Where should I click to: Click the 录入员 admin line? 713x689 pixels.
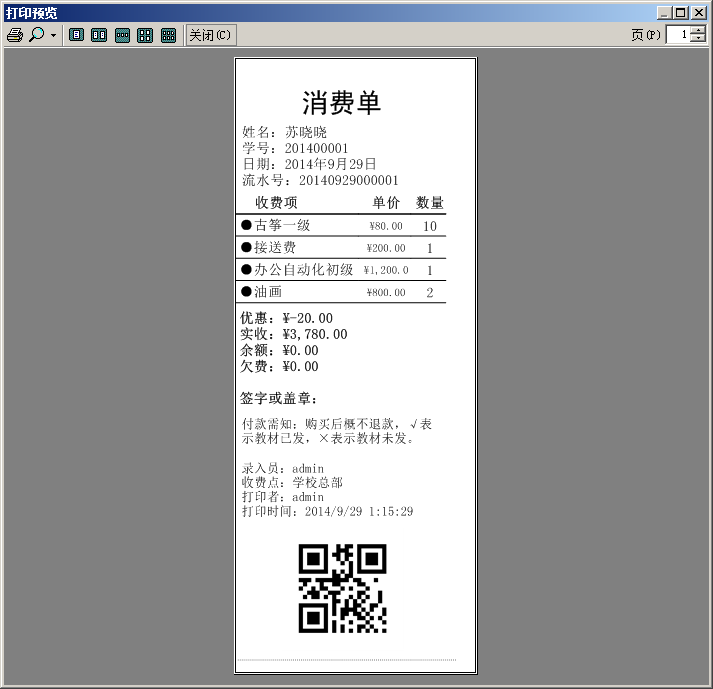coord(283,468)
